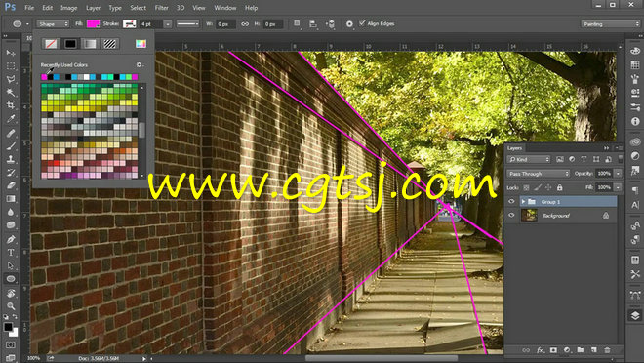This screenshot has width=644, height=363.
Task: Open the Pass Through blend mode dropdown
Action: pos(538,174)
